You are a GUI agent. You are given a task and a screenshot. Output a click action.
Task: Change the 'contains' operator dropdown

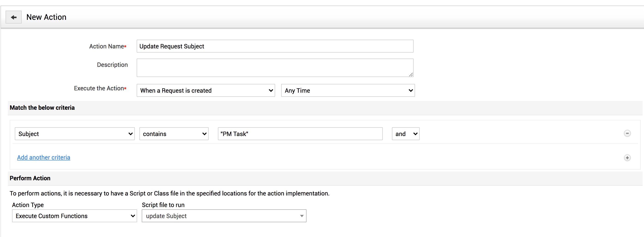(x=174, y=134)
